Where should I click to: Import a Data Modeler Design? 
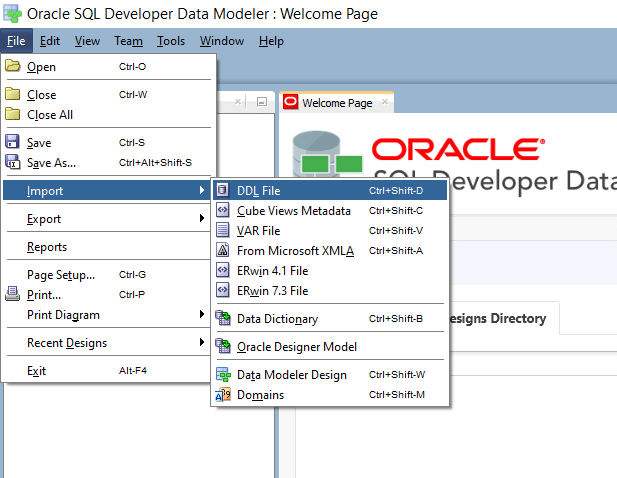(x=330, y=375)
